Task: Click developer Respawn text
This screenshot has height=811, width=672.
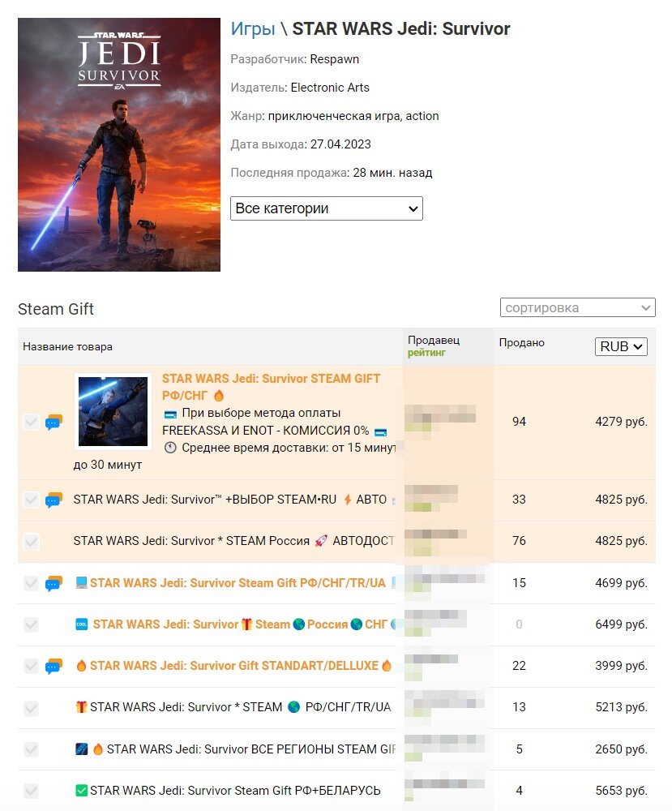Action: [x=335, y=59]
